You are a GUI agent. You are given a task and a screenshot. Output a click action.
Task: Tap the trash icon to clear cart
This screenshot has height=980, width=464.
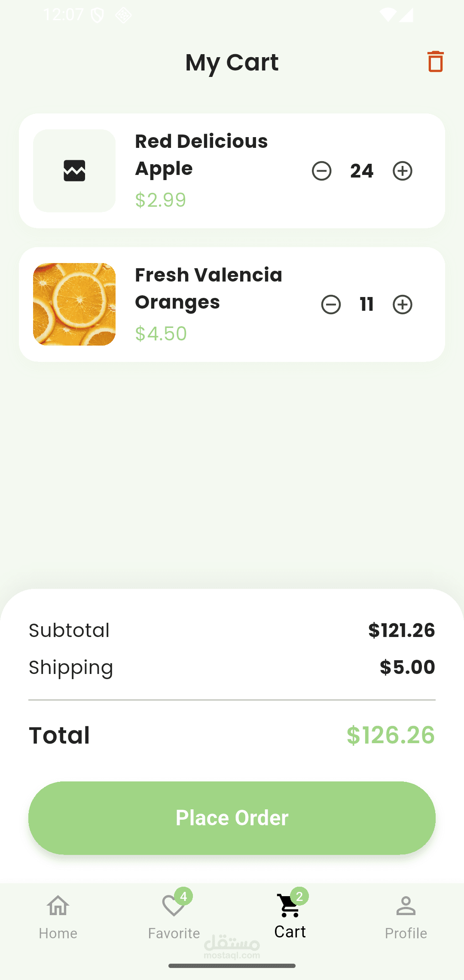(x=435, y=61)
